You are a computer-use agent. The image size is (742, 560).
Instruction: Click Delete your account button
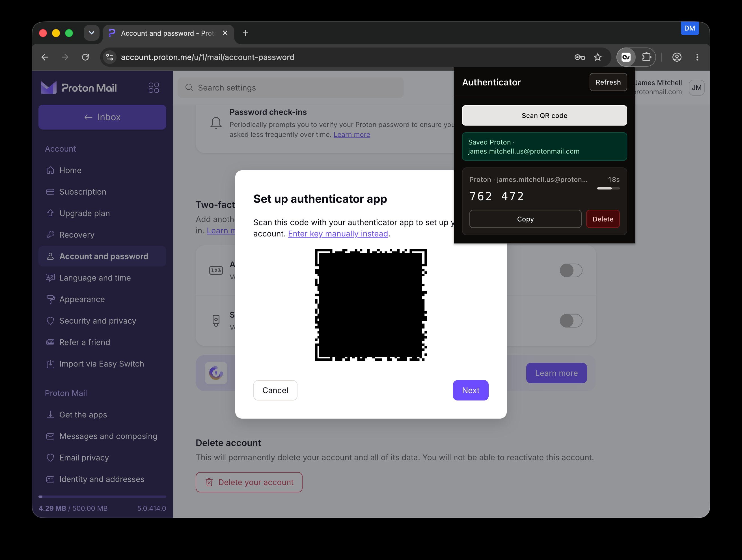pos(249,482)
